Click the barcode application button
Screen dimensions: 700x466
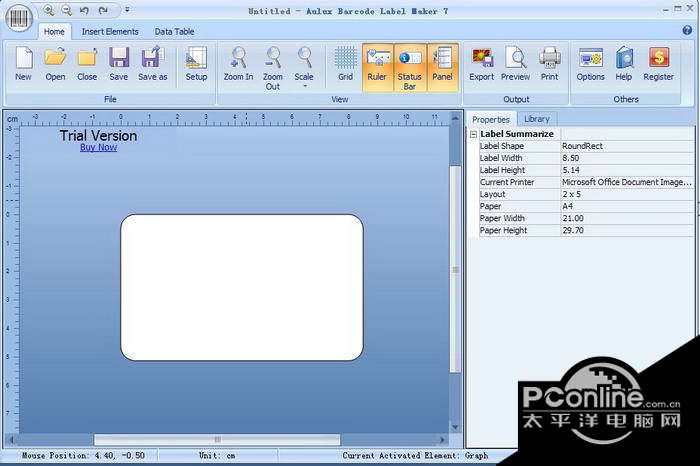19,19
